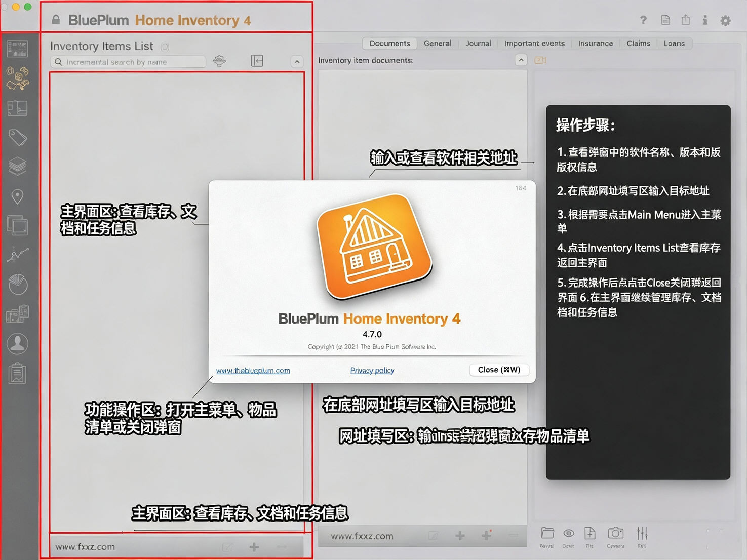Click the File add-document icon

pos(589,537)
